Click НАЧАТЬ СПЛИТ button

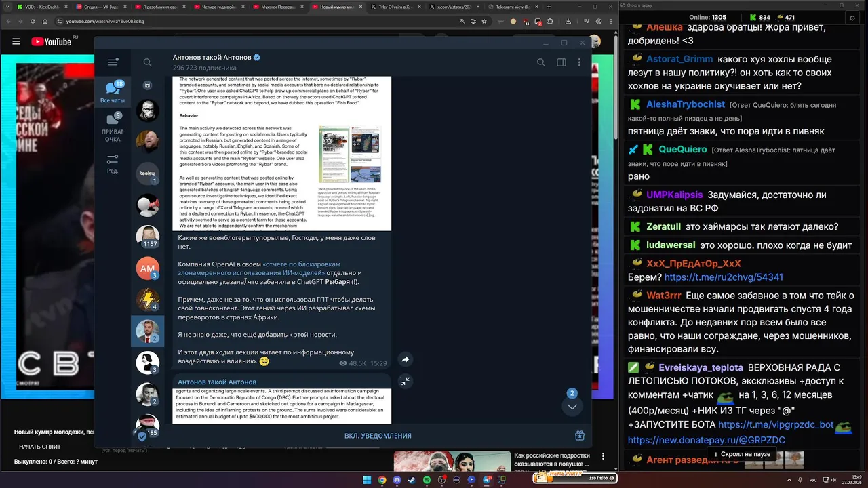tap(40, 447)
